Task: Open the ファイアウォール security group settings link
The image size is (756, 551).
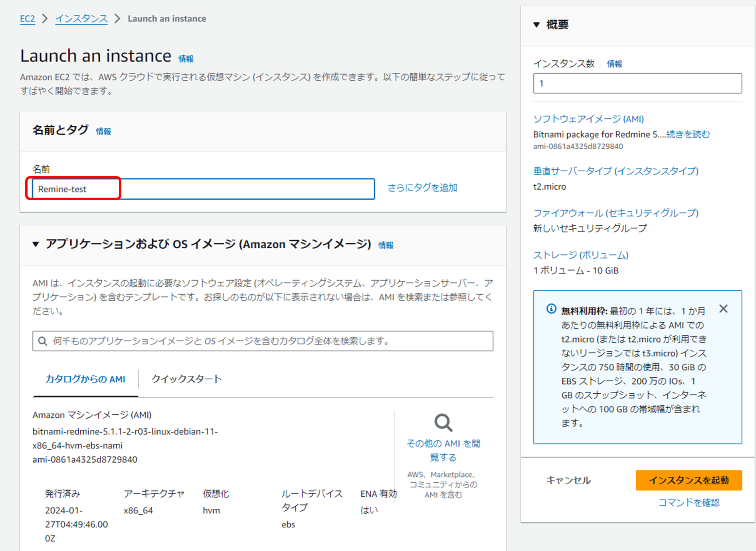Action: (615, 212)
